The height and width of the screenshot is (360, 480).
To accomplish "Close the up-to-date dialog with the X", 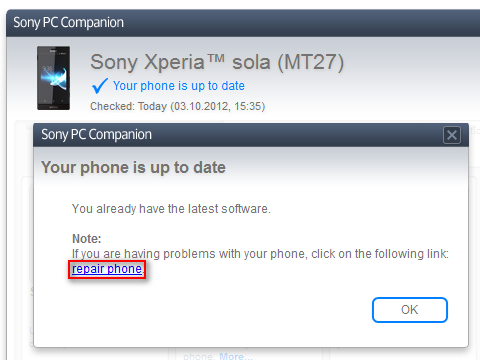I will (452, 135).
